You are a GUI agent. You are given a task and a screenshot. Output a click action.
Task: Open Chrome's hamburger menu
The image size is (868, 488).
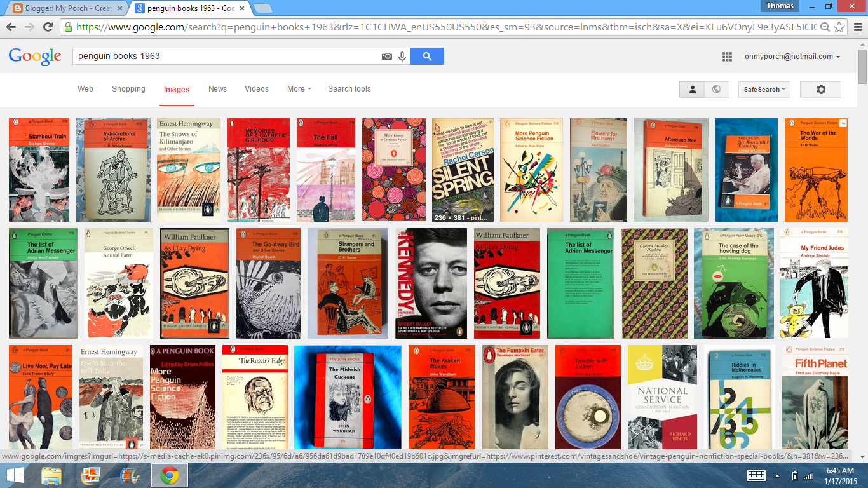tap(857, 27)
